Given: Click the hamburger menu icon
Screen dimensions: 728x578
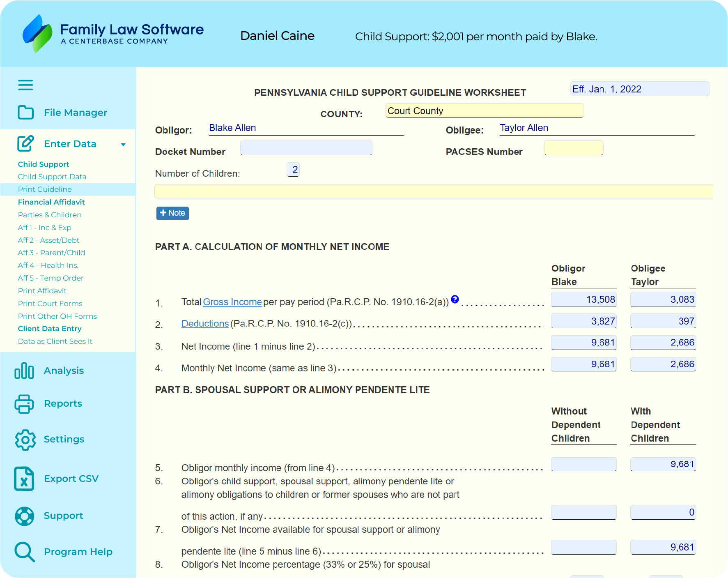Looking at the screenshot, I should (x=25, y=85).
